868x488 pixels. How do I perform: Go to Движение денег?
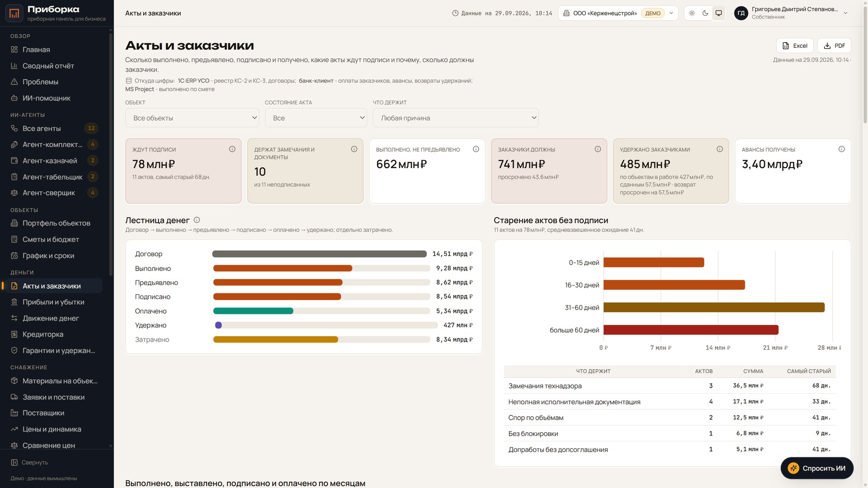pyautogui.click(x=54, y=318)
